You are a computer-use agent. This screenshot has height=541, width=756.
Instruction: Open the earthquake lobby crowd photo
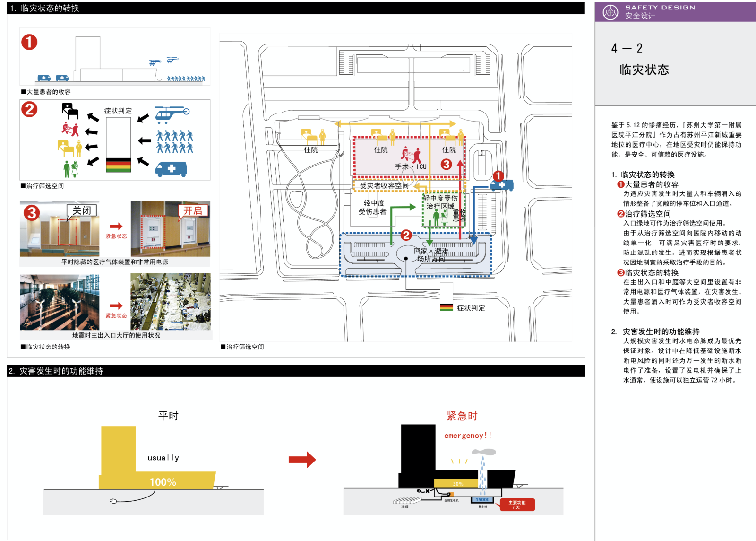coord(171,302)
